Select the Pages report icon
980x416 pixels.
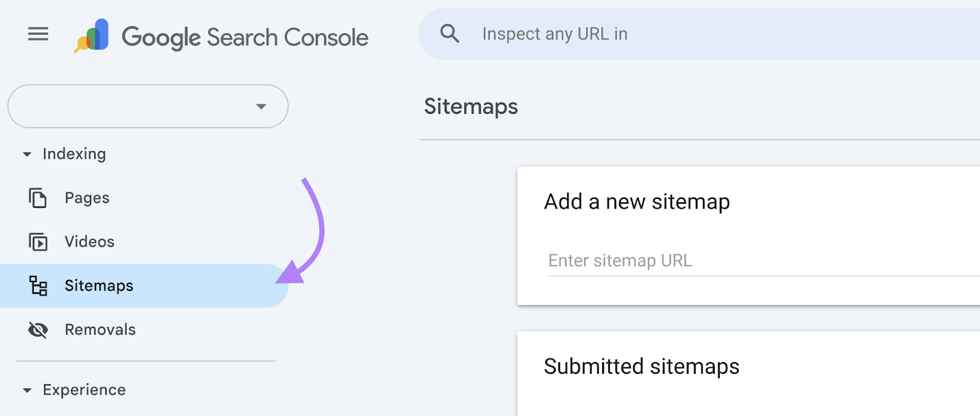coord(37,198)
